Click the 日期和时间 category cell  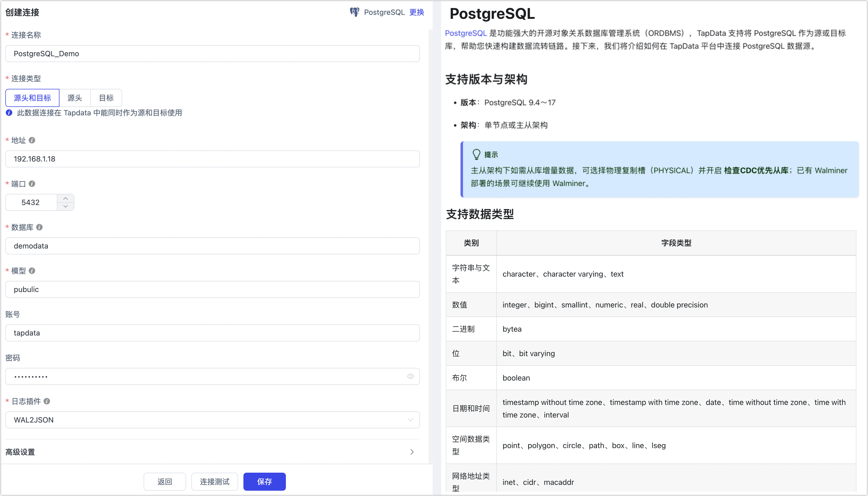[471, 408]
